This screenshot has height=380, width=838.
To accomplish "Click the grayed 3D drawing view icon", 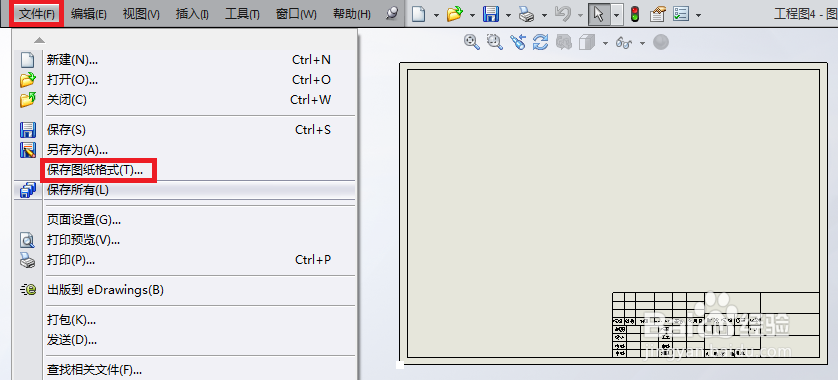I will pos(564,42).
